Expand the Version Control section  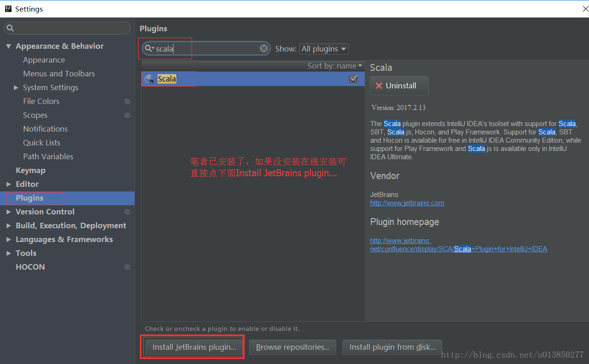coord(8,212)
